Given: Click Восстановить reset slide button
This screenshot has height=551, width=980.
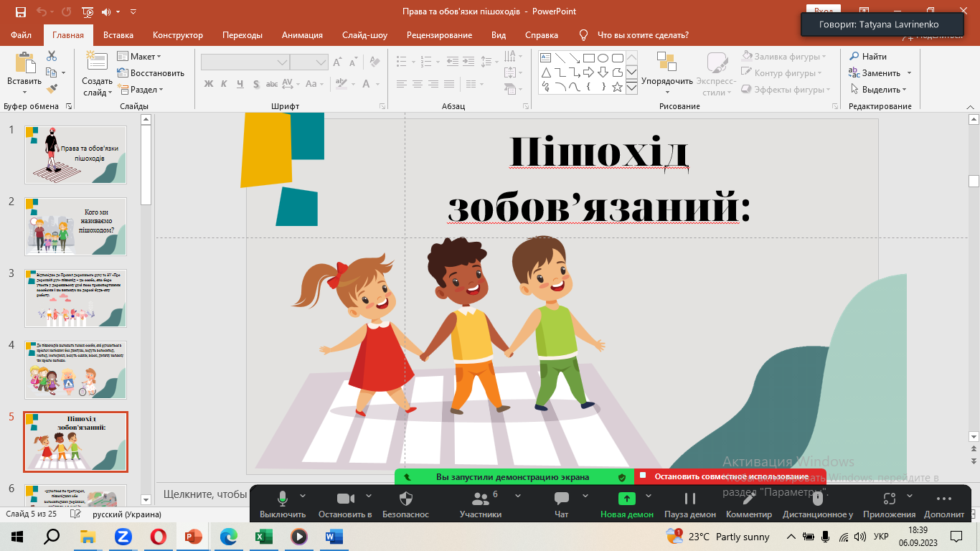Looking at the screenshot, I should click(x=151, y=72).
